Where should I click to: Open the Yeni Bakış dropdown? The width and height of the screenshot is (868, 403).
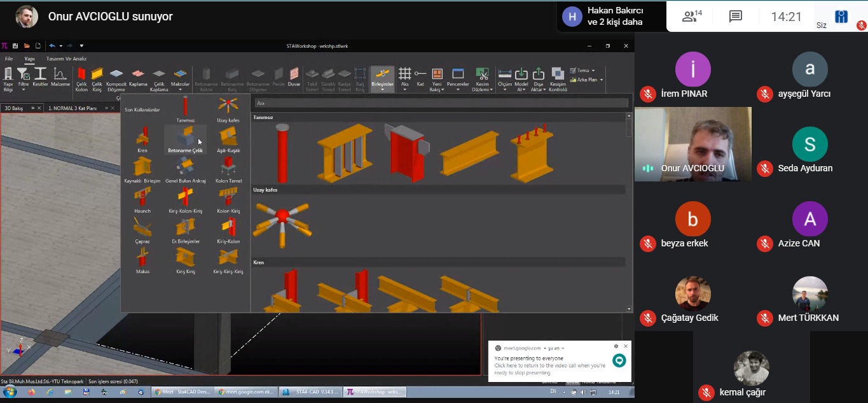(437, 79)
